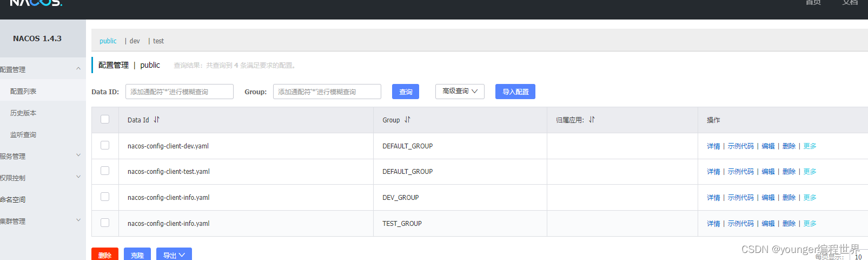The height and width of the screenshot is (260, 868).
Task: Open 示例代码 for nacos-config-client-dev.yaml
Action: (x=740, y=146)
